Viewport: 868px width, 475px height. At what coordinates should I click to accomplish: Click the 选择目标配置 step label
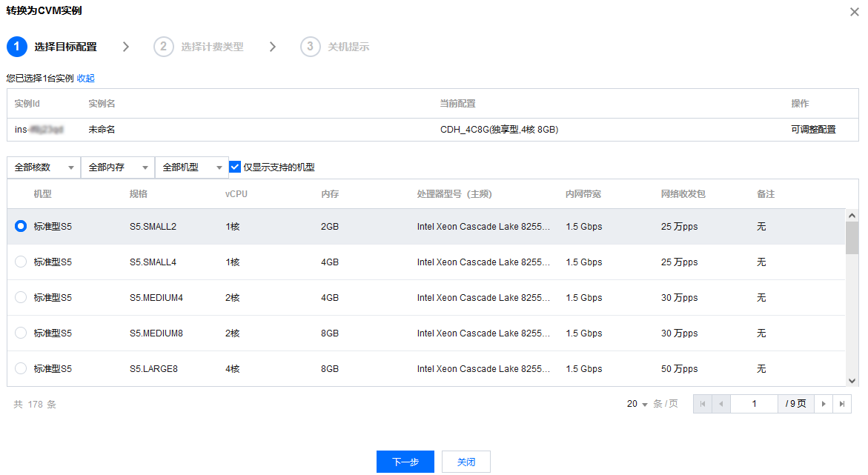65,47
